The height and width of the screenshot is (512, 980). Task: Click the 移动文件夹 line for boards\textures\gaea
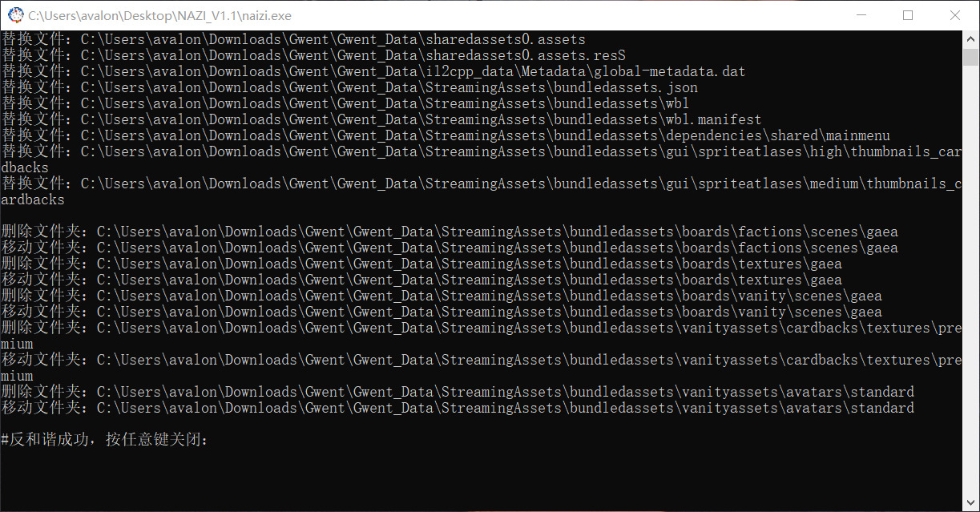click(421, 280)
